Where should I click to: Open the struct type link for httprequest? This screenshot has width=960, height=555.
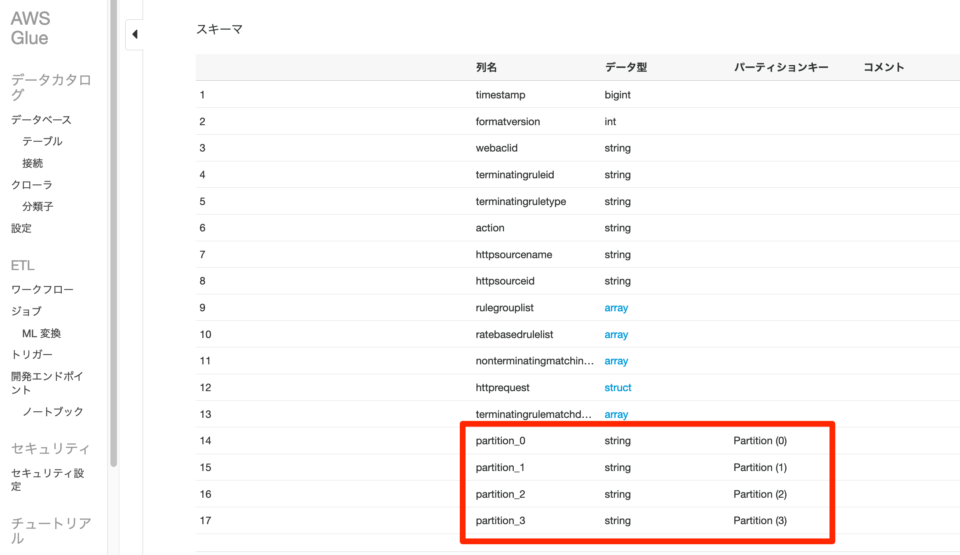[618, 387]
